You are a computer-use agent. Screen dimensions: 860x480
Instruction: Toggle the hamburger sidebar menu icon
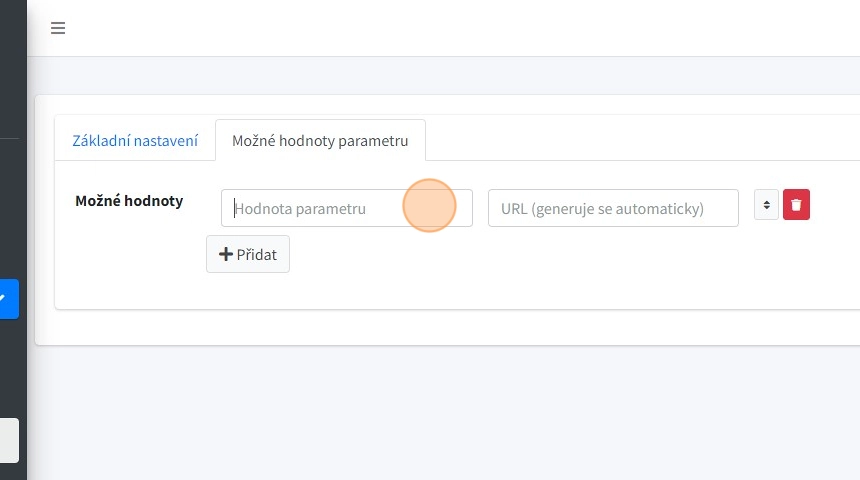click(x=58, y=28)
